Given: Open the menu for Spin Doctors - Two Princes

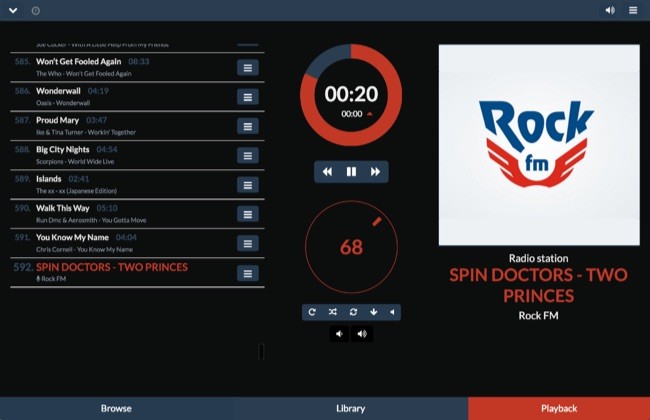Looking at the screenshot, I should tap(248, 274).
